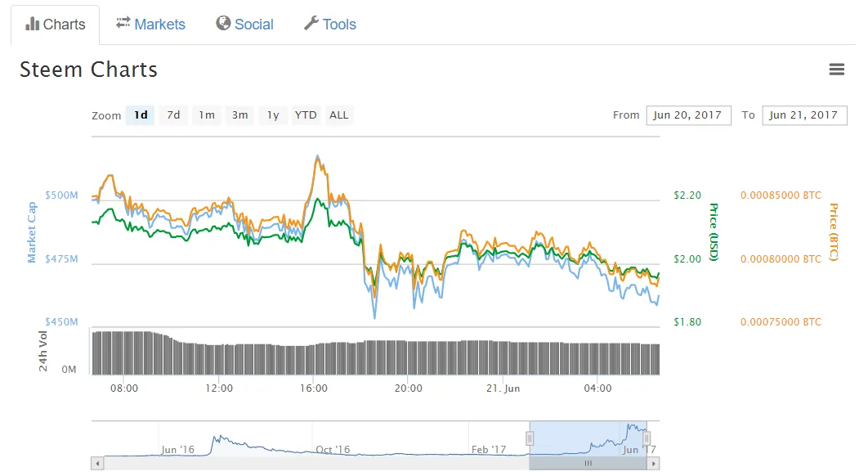Image resolution: width=868 pixels, height=476 pixels.
Task: Click the navigator left scroll arrow
Action: pos(97,463)
